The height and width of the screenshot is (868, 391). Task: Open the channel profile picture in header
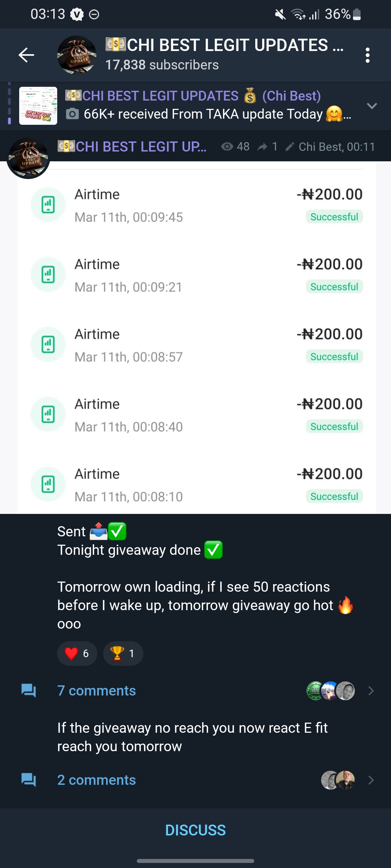pos(77,55)
